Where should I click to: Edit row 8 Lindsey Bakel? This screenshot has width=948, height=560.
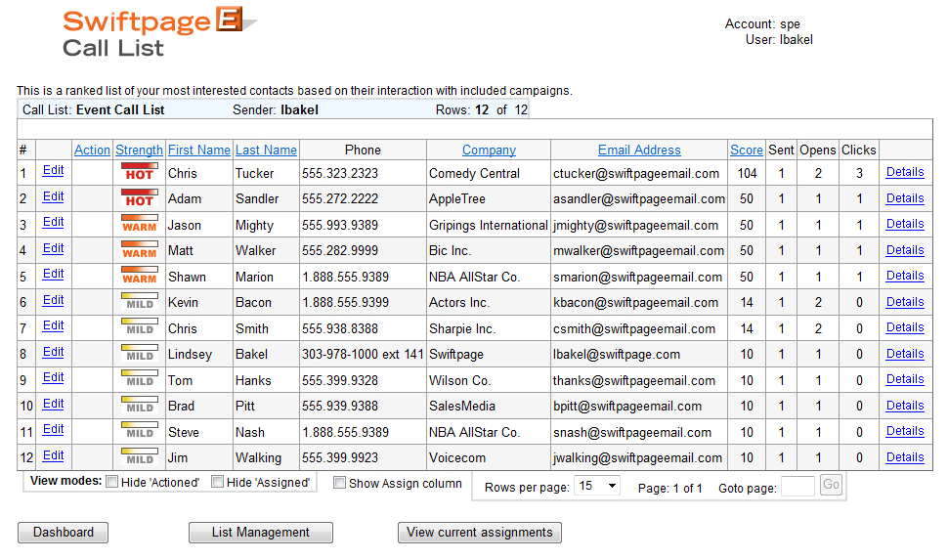[x=53, y=352]
